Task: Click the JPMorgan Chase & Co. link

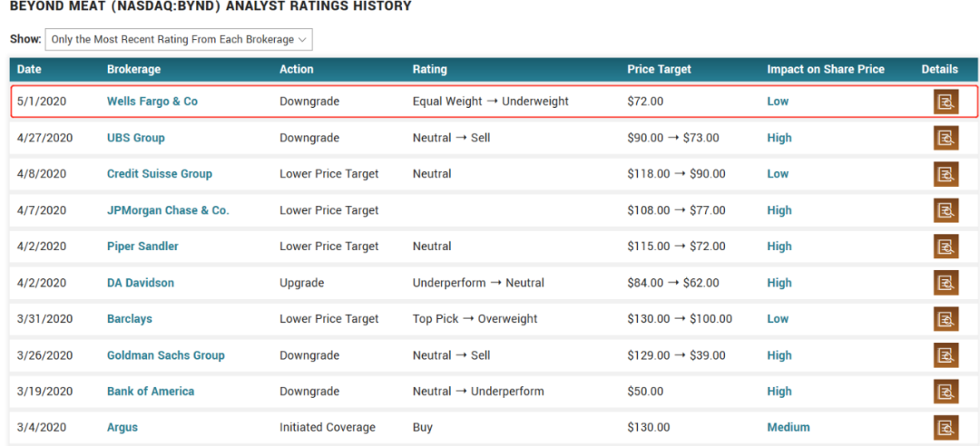Action: pyautogui.click(x=168, y=210)
